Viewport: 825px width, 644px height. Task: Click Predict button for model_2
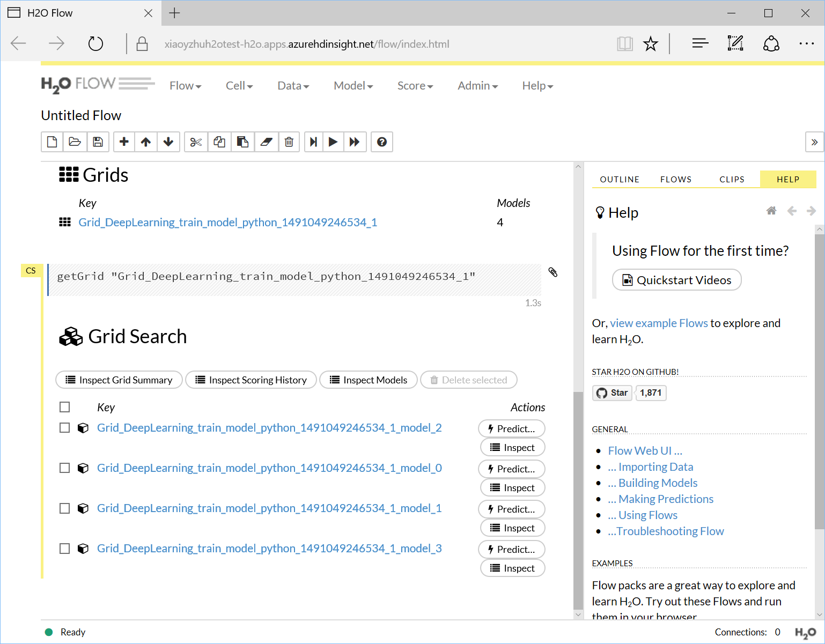point(512,428)
